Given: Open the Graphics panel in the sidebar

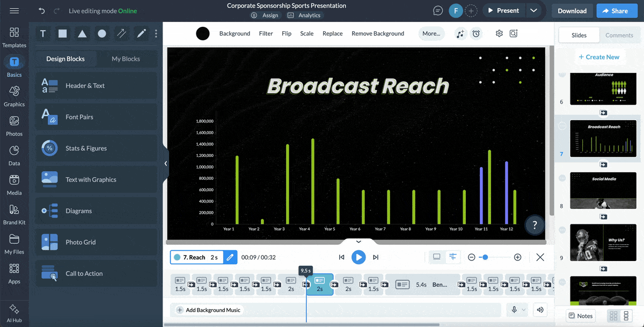Looking at the screenshot, I should [14, 97].
